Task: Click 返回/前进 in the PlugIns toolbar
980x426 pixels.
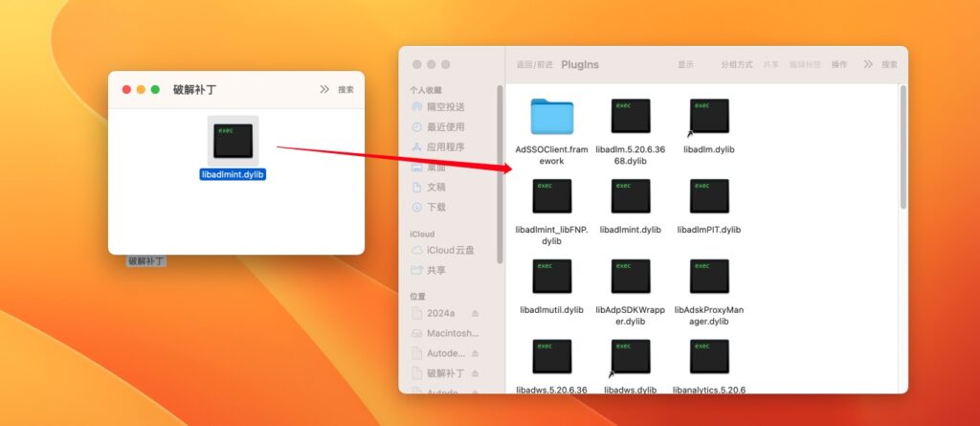Action: (x=534, y=64)
